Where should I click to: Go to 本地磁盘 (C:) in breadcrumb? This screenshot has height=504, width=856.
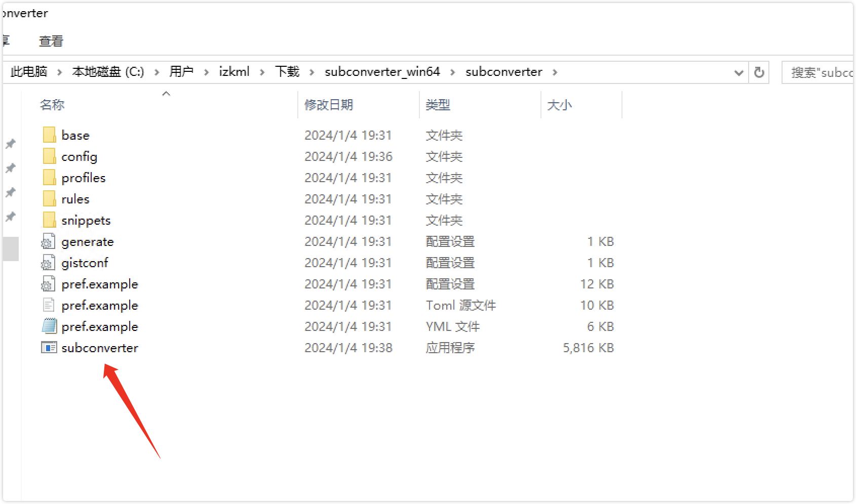108,72
